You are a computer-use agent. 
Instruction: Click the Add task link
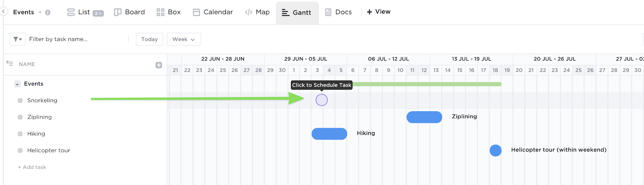[32, 167]
